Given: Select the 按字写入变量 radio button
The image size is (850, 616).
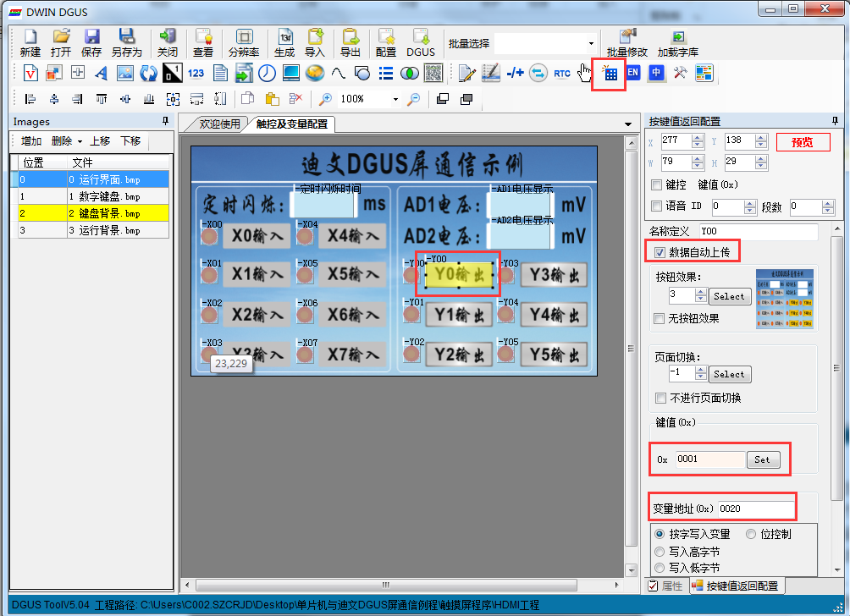Looking at the screenshot, I should 660,534.
